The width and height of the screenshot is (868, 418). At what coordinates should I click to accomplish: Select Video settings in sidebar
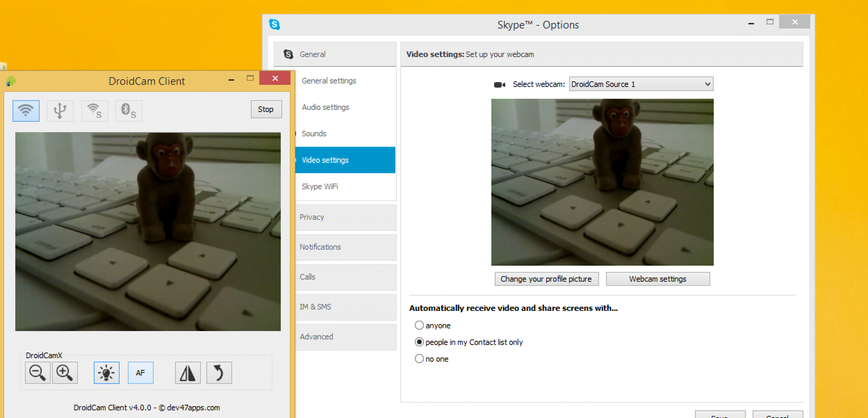coord(345,160)
